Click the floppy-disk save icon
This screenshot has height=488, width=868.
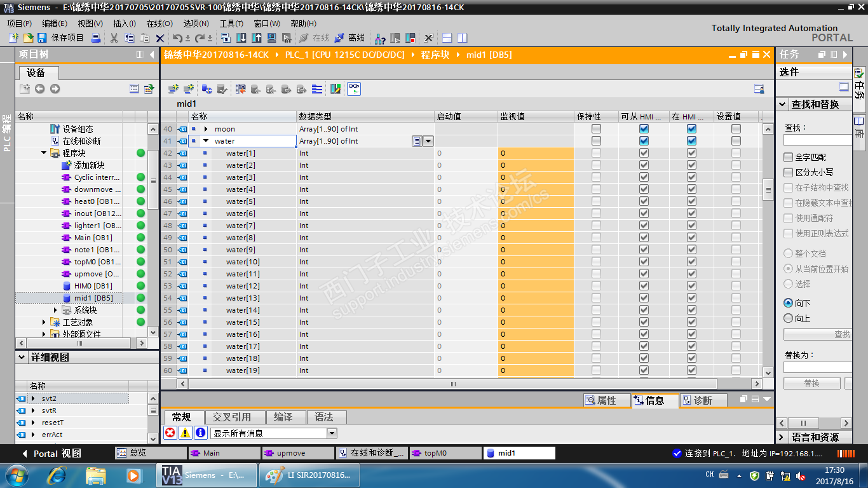42,38
